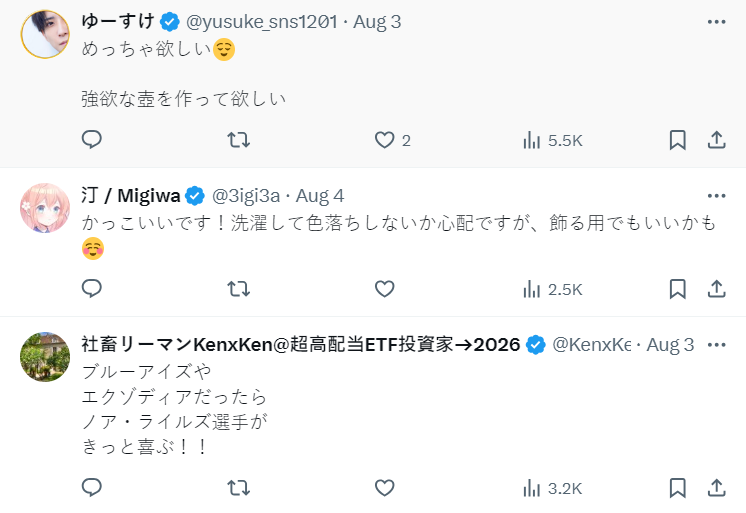This screenshot has width=746, height=513.
Task: Open the Aug 4 tweet timestamp
Action: (320, 195)
